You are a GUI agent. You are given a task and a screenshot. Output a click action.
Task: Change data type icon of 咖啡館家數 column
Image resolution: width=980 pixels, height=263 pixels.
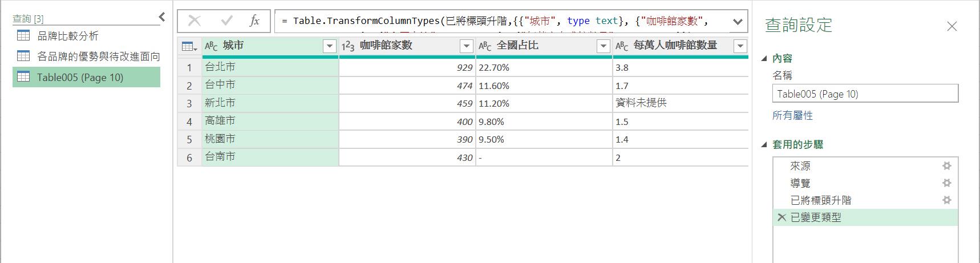(x=348, y=46)
